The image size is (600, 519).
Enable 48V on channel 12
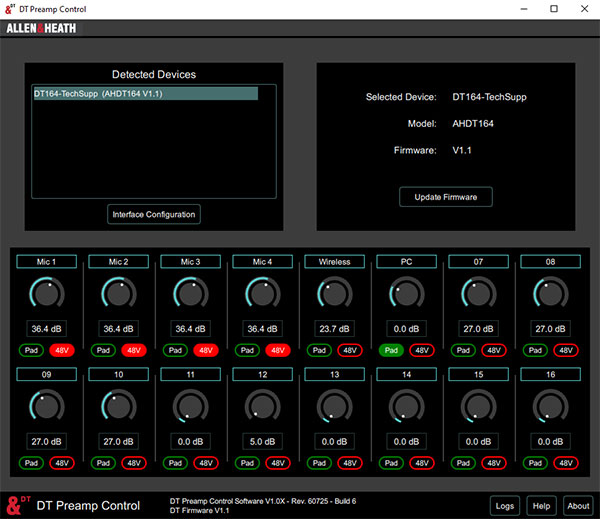click(278, 463)
